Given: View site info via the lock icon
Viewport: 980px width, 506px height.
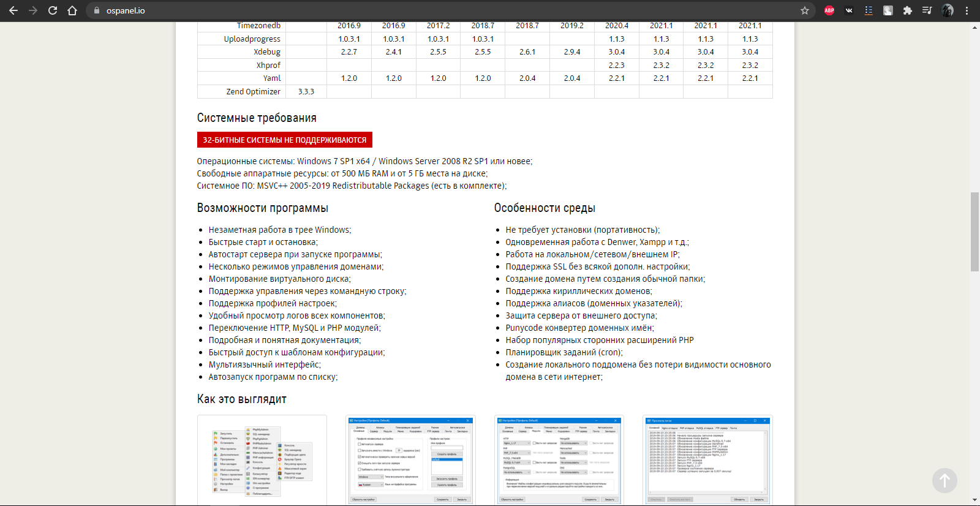Looking at the screenshot, I should (97, 10).
